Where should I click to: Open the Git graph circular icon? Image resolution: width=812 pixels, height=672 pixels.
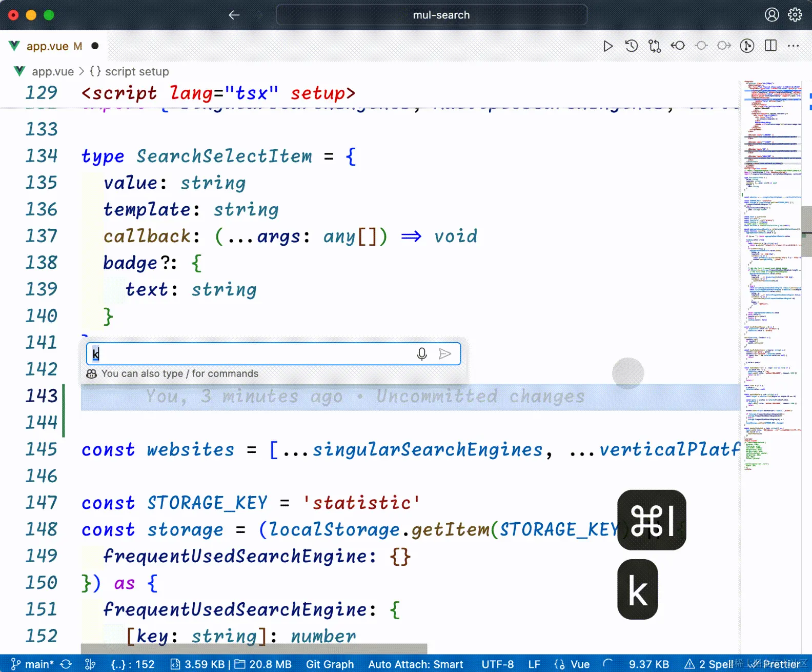(747, 46)
